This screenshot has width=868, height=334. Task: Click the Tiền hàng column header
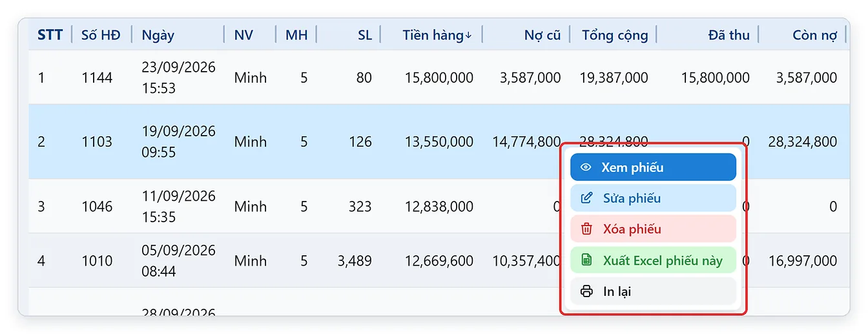coord(433,35)
